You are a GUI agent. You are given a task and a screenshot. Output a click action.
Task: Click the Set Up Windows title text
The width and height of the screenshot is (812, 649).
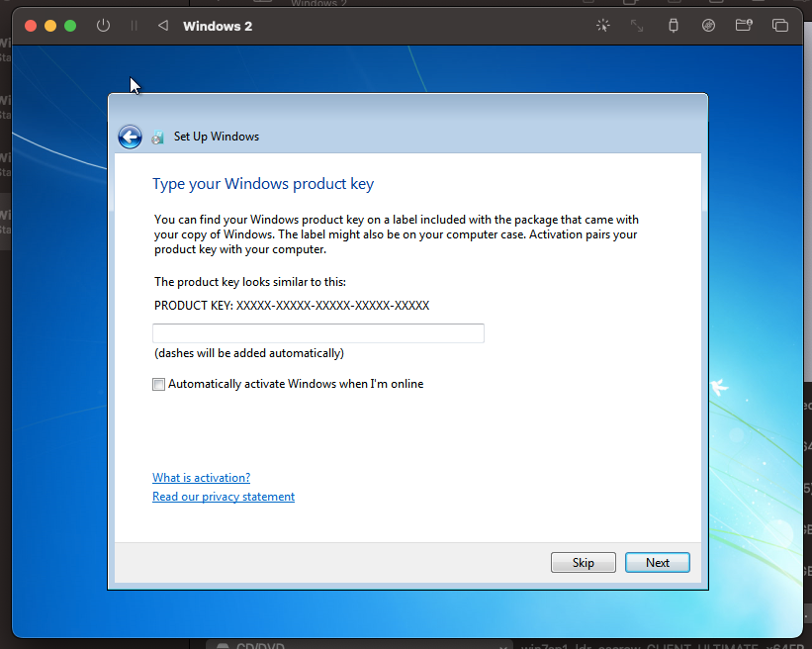pos(217,137)
